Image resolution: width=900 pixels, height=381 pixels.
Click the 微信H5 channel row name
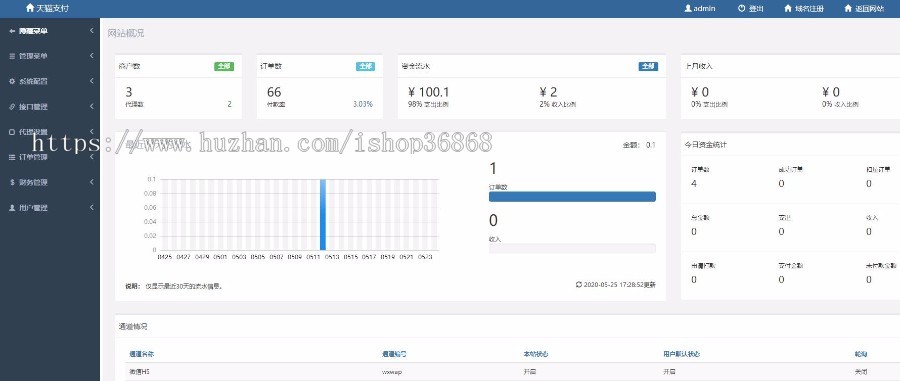click(139, 372)
